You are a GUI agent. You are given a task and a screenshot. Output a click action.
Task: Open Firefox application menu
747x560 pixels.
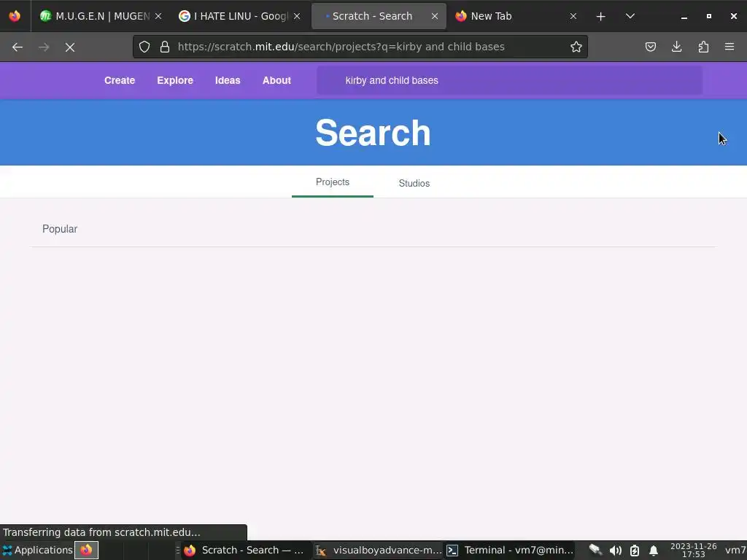click(x=729, y=47)
